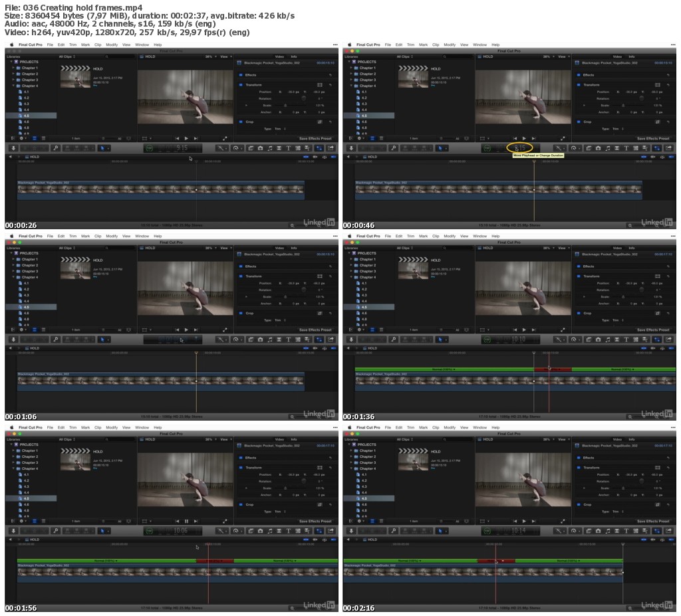This screenshot has height=616, width=681.
Task: Click the Share export icon in 00:00:26 frame
Action: [x=331, y=148]
